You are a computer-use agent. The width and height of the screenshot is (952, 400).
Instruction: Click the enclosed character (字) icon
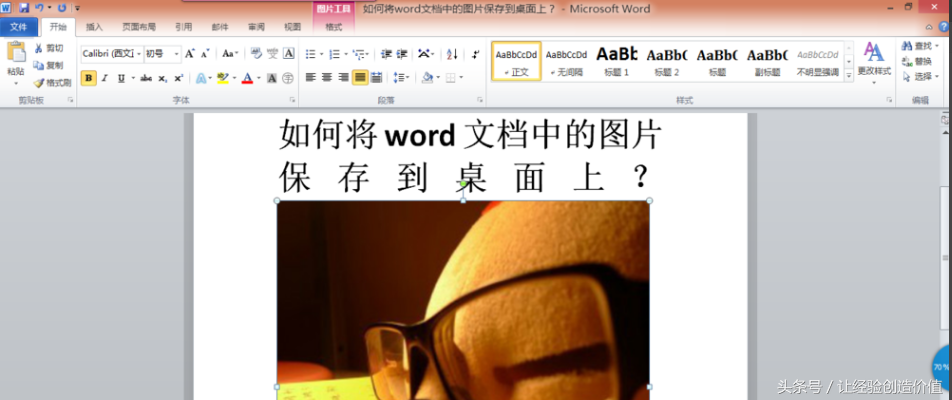coord(288,78)
